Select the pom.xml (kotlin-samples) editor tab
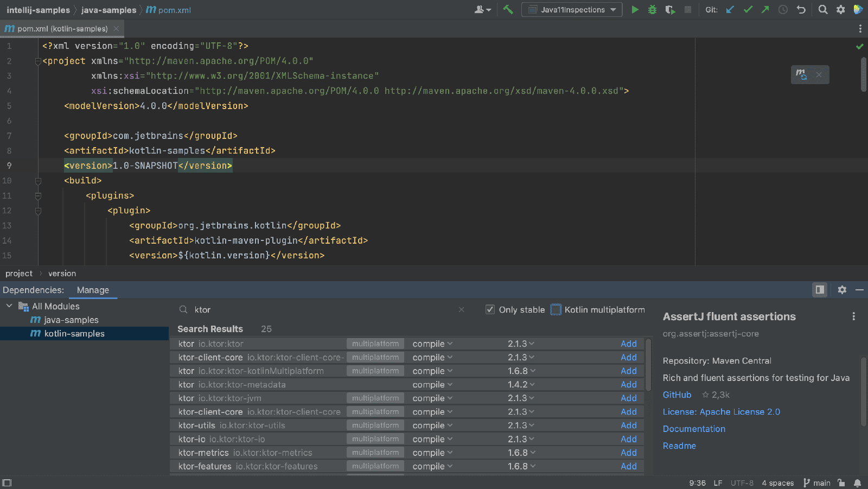This screenshot has width=868, height=489. tap(62, 29)
